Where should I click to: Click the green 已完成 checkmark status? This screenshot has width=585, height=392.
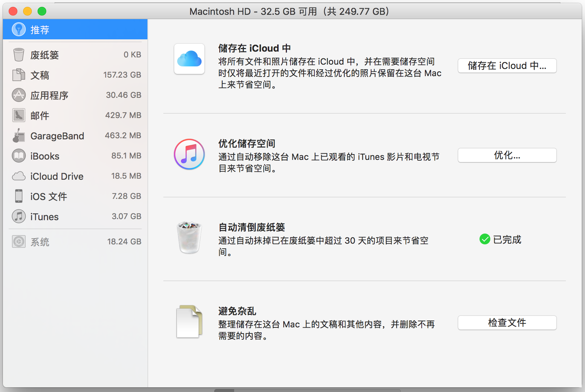coord(485,239)
